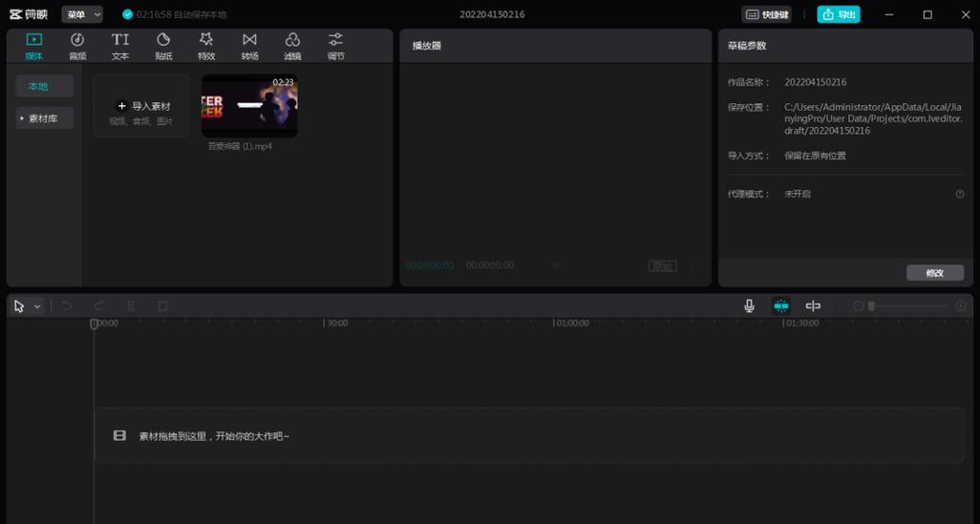
Task: Open the 滤镜 filters panel
Action: tap(292, 46)
